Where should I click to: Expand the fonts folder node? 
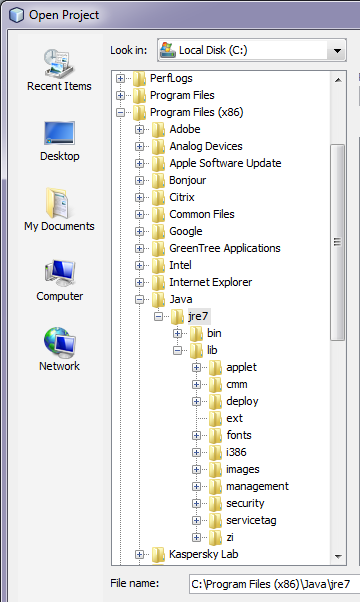pyautogui.click(x=196, y=435)
